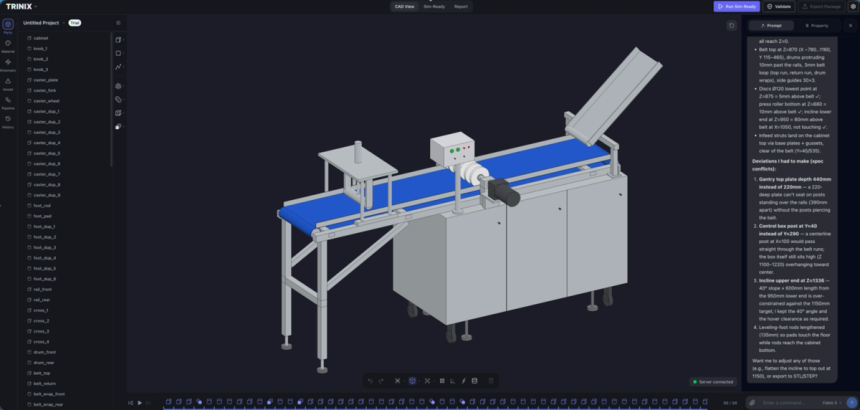Viewport: 860px width, 410px height.
Task: Click the Trial badge
Action: 75,23
